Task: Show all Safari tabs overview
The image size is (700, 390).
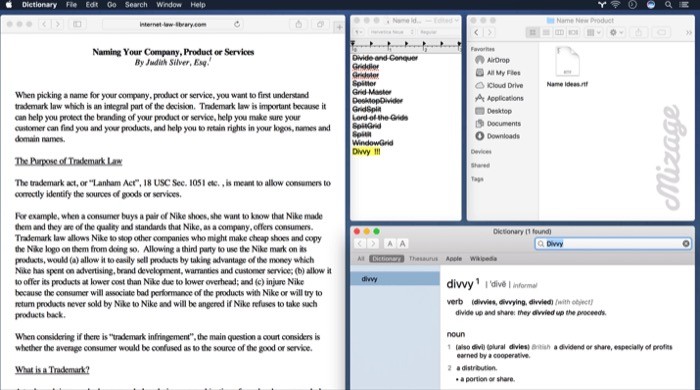Action: [x=320, y=24]
